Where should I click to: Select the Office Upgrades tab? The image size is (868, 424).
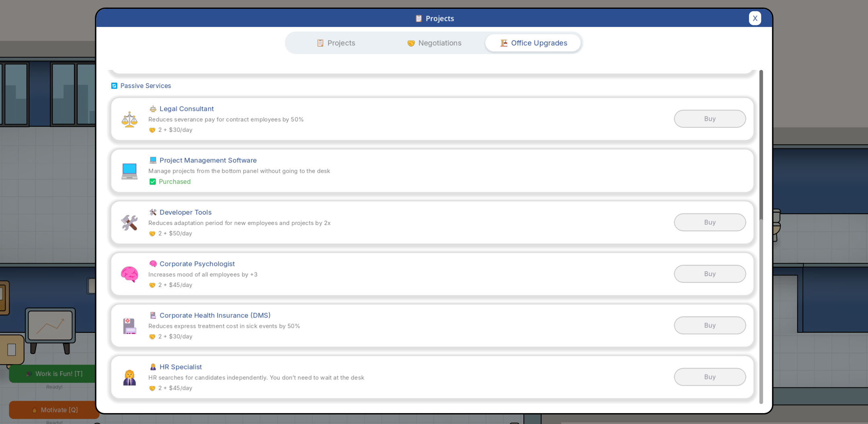pyautogui.click(x=533, y=43)
